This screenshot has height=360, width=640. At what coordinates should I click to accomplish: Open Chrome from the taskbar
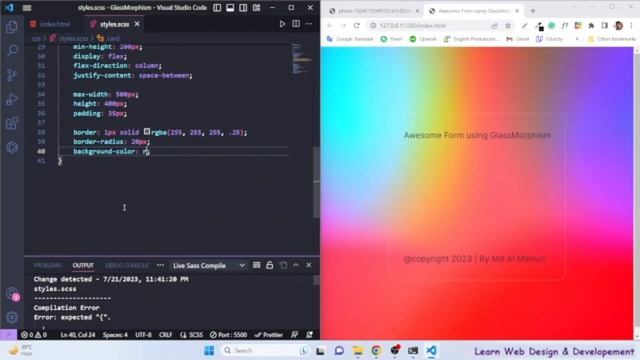click(376, 350)
